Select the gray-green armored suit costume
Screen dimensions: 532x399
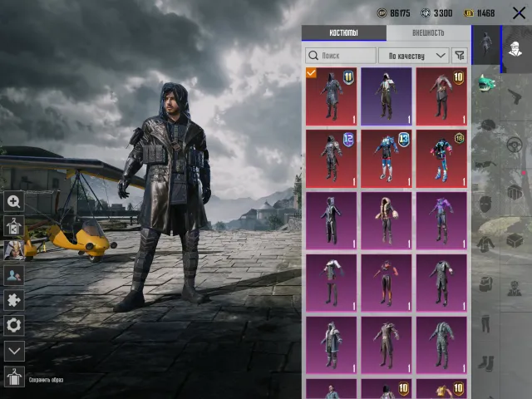(x=441, y=346)
